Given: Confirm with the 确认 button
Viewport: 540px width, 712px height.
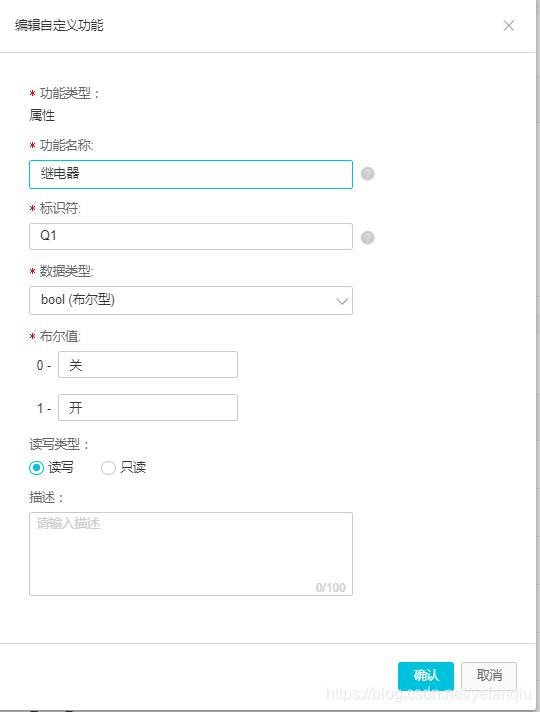Looking at the screenshot, I should click(426, 676).
